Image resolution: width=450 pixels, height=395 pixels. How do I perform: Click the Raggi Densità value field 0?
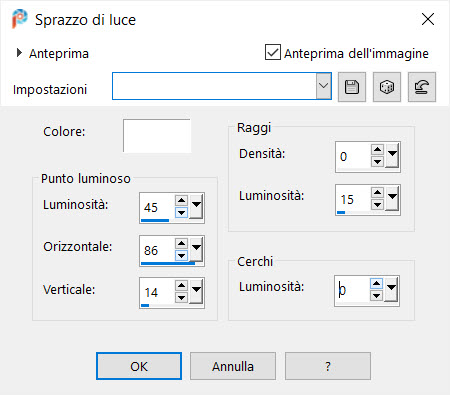[x=353, y=156]
